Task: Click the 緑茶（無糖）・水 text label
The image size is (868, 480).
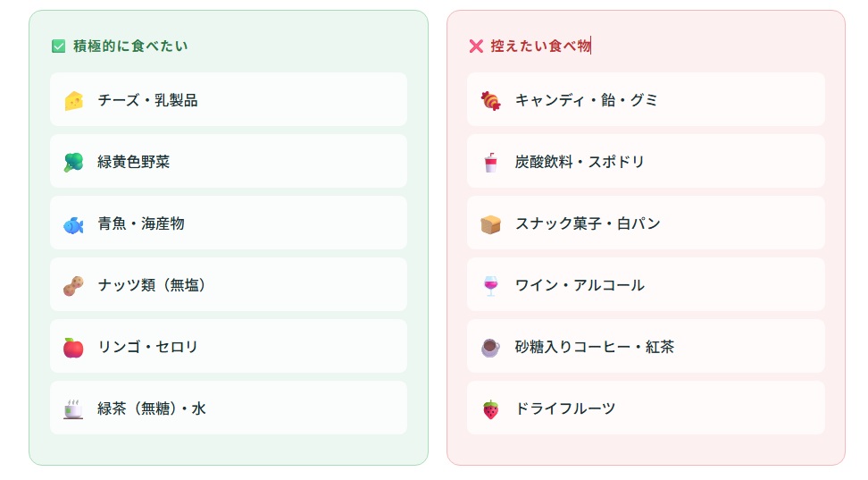Action: click(x=152, y=409)
